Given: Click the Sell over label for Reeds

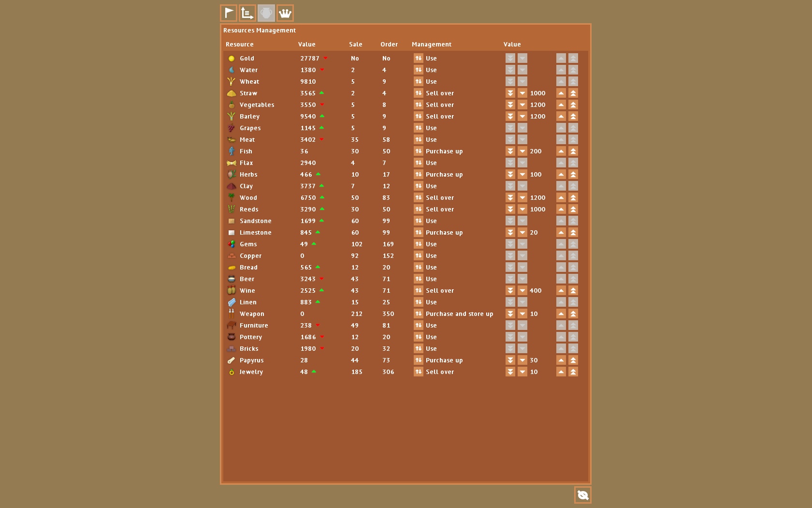Looking at the screenshot, I should (x=440, y=209).
